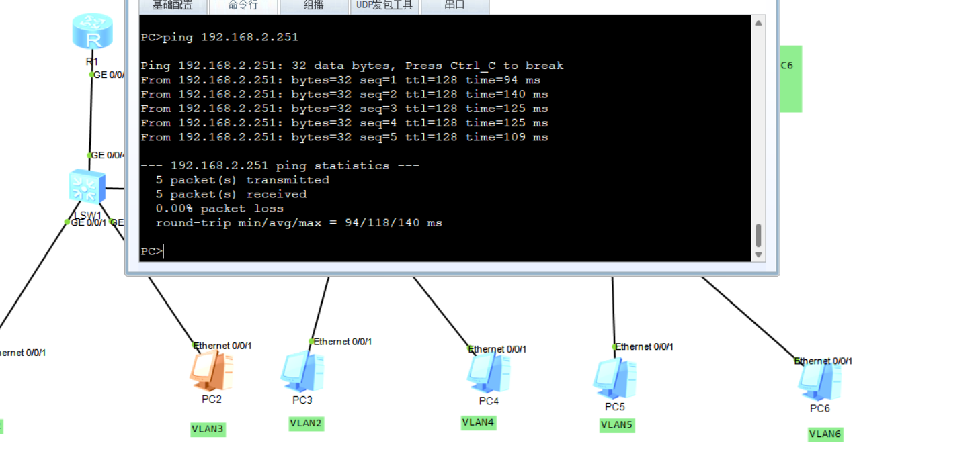The height and width of the screenshot is (466, 980).
Task: Click the terminal scrollbar up arrow
Action: pyautogui.click(x=758, y=22)
